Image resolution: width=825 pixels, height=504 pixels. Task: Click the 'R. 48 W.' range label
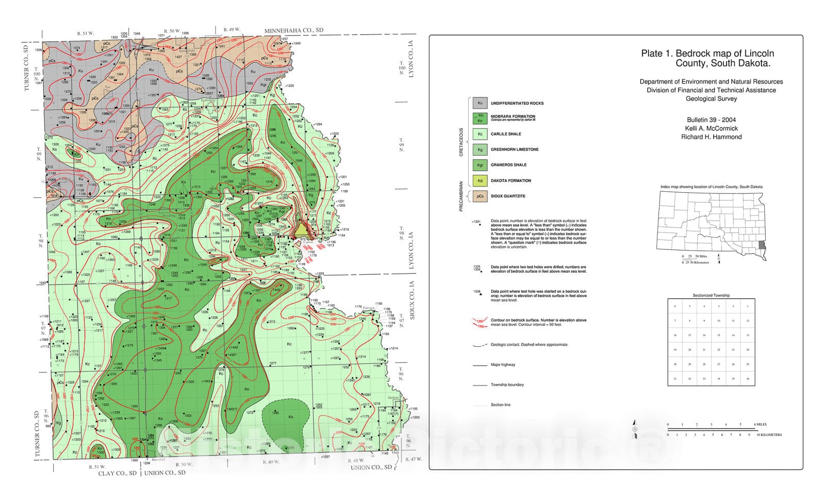coord(356,460)
